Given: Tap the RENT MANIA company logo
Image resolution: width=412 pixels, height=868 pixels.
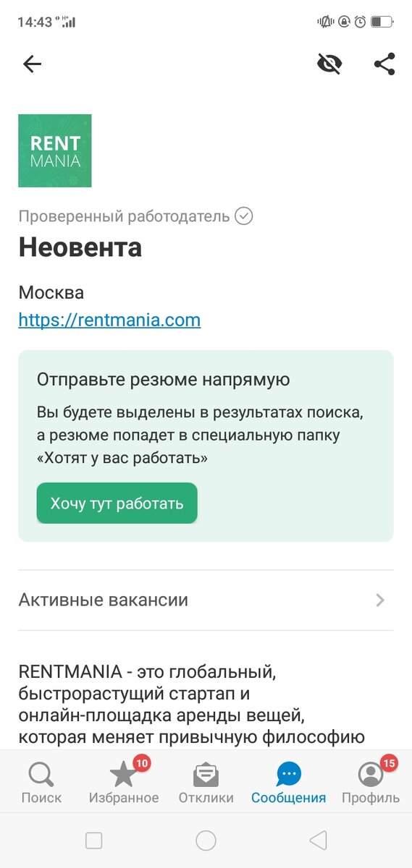Looking at the screenshot, I should [x=55, y=150].
